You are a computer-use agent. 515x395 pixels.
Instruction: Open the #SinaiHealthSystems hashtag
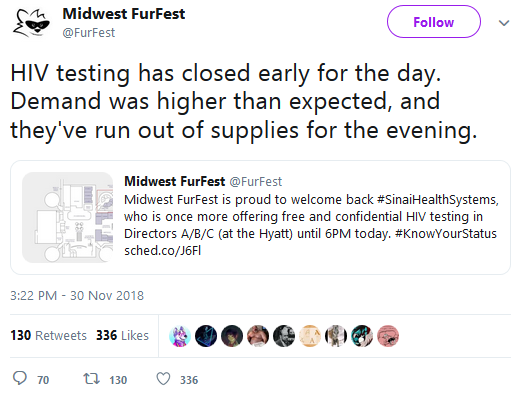point(437,200)
